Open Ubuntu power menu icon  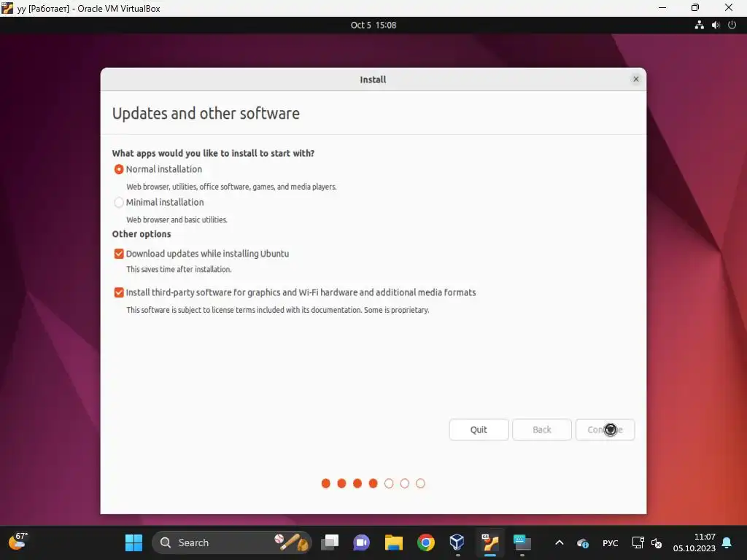pos(732,26)
